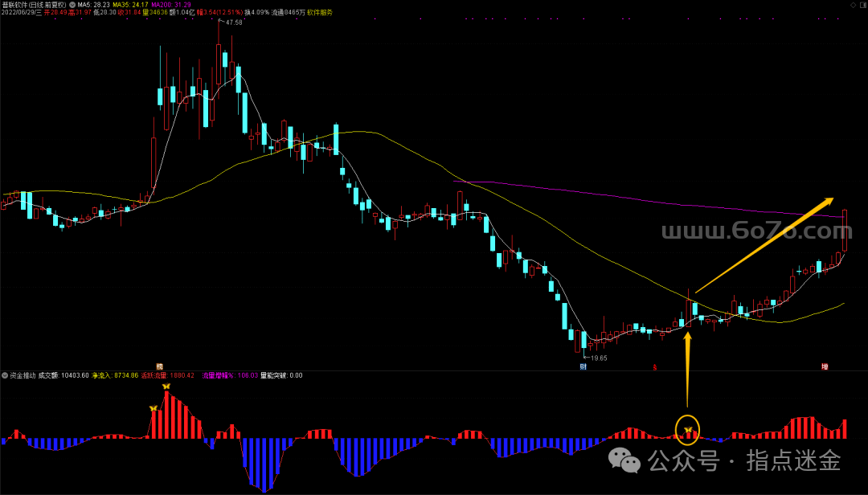The image size is (868, 495).
Task: Click the butterfly marker inside the orange circle
Action: pos(688,431)
